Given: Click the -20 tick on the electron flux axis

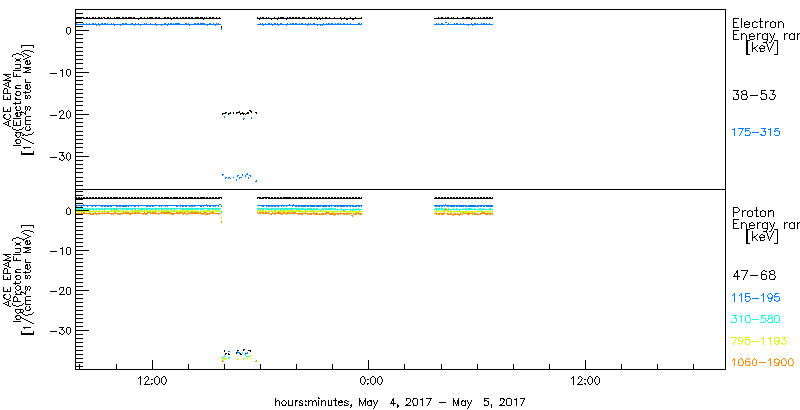Looking at the screenshot, I should coord(60,114).
